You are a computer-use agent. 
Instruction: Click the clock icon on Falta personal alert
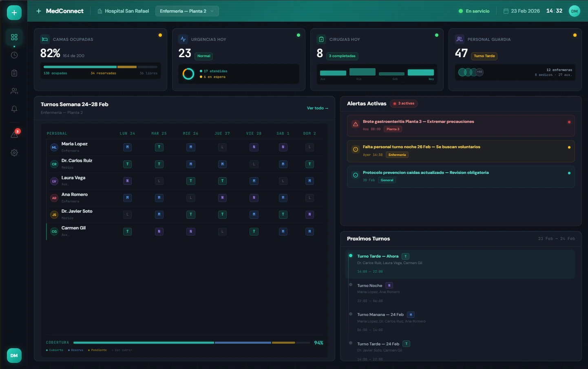pos(356,149)
